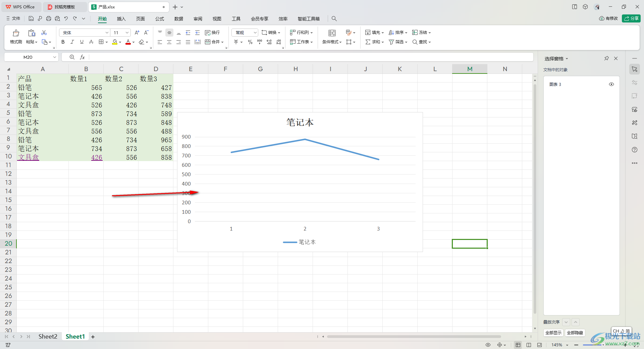The width and height of the screenshot is (644, 349).
Task: Click the 分享 share button
Action: [631, 18]
